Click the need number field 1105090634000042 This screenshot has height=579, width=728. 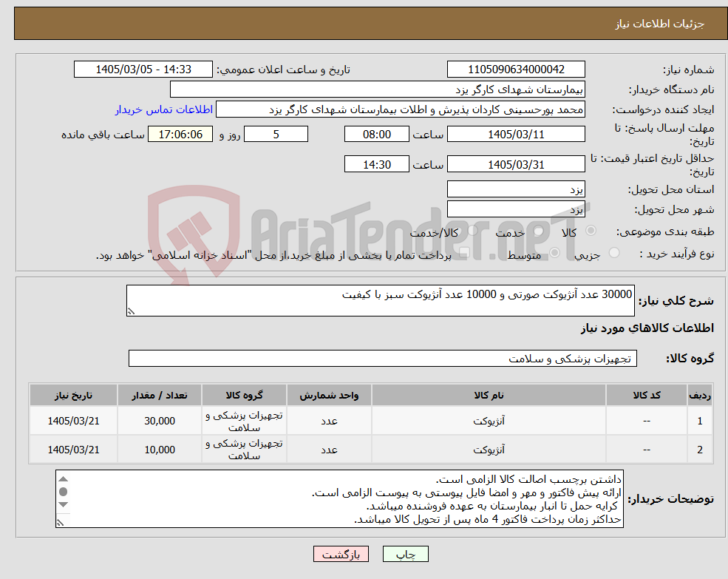(x=516, y=70)
